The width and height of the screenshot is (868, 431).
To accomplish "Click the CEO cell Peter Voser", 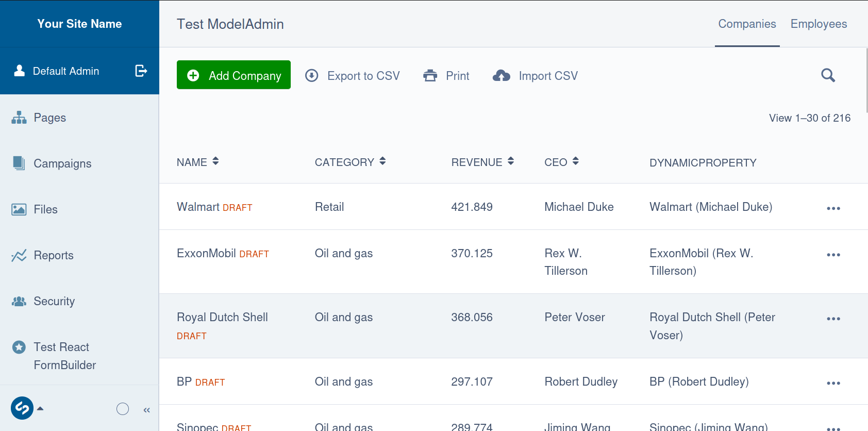I will 575,317.
